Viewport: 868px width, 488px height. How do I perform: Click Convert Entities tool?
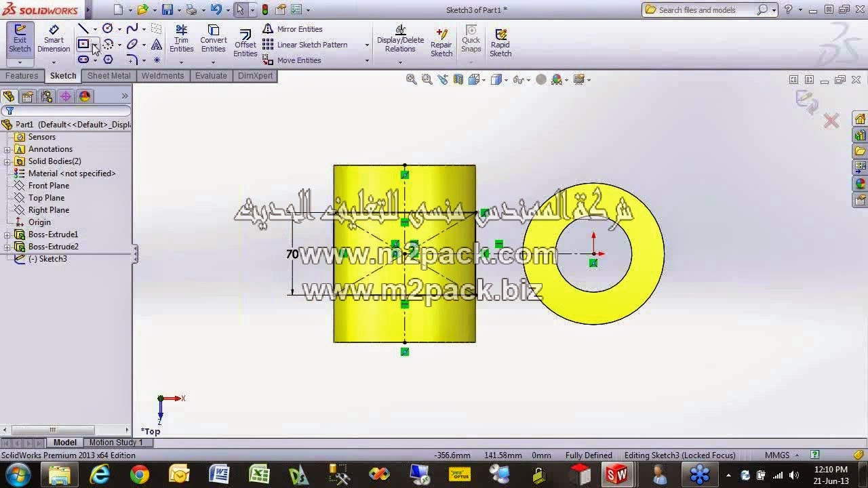pyautogui.click(x=213, y=39)
